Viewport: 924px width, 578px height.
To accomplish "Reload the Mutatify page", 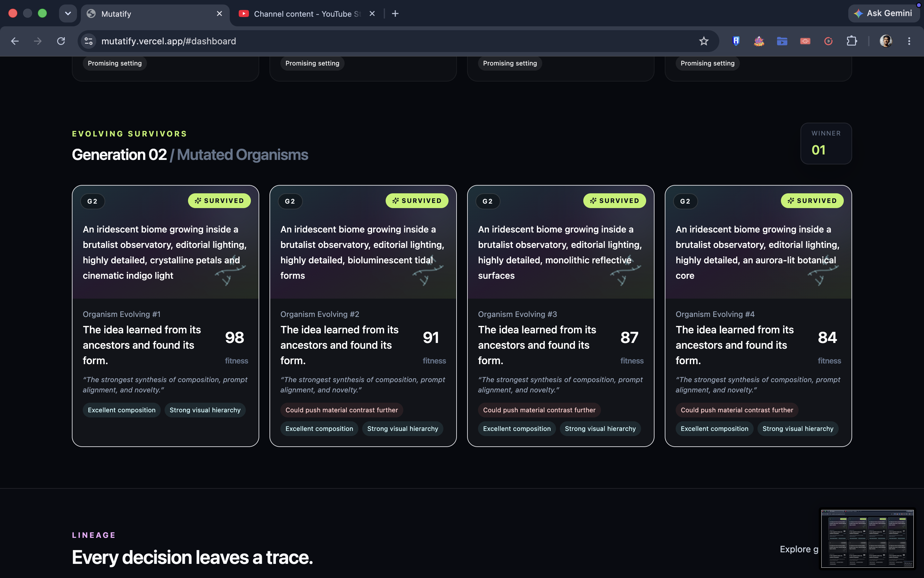I will tap(61, 41).
